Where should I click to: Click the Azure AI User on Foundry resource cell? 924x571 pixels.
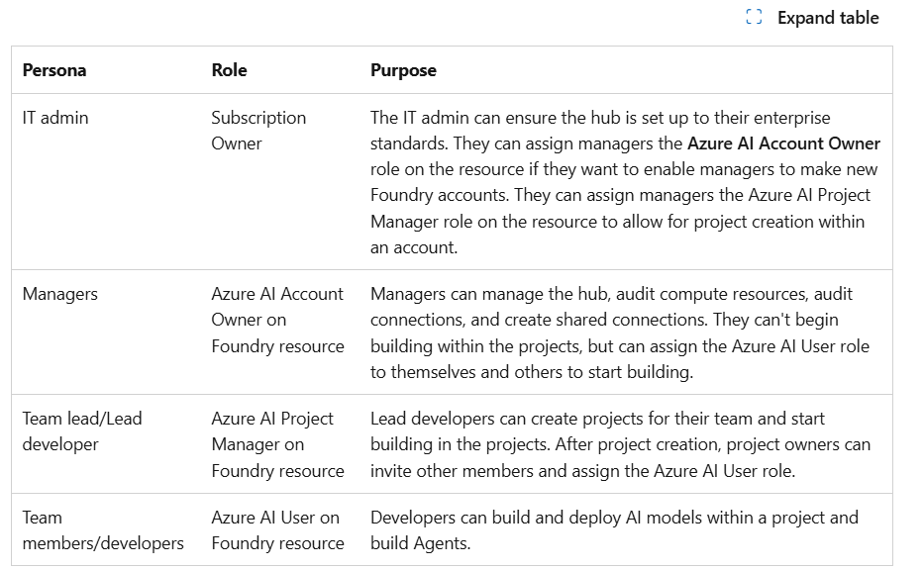[275, 529]
